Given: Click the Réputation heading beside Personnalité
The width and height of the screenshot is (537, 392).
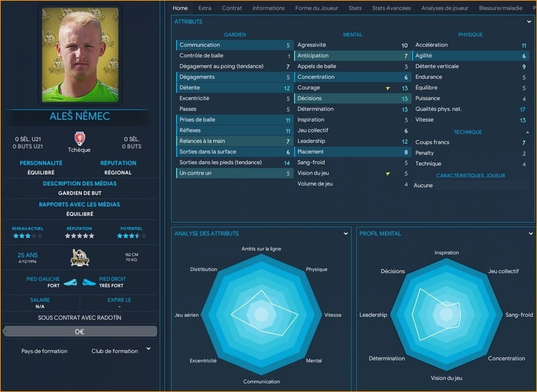Looking at the screenshot, I should tap(118, 163).
